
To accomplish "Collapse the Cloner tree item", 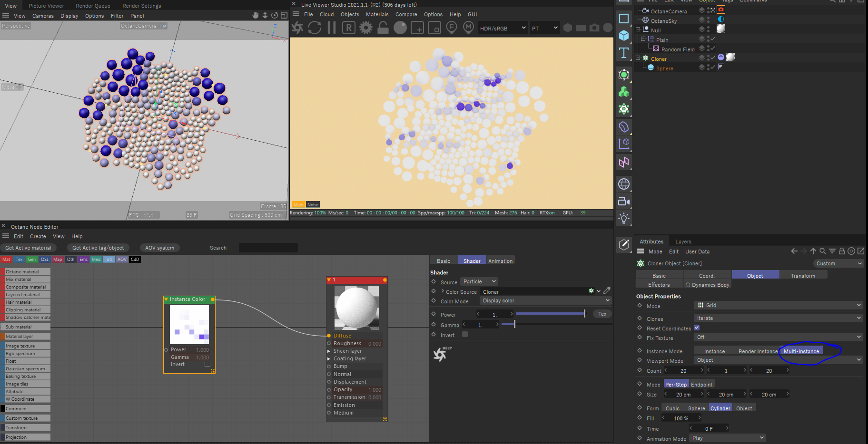I will point(639,58).
